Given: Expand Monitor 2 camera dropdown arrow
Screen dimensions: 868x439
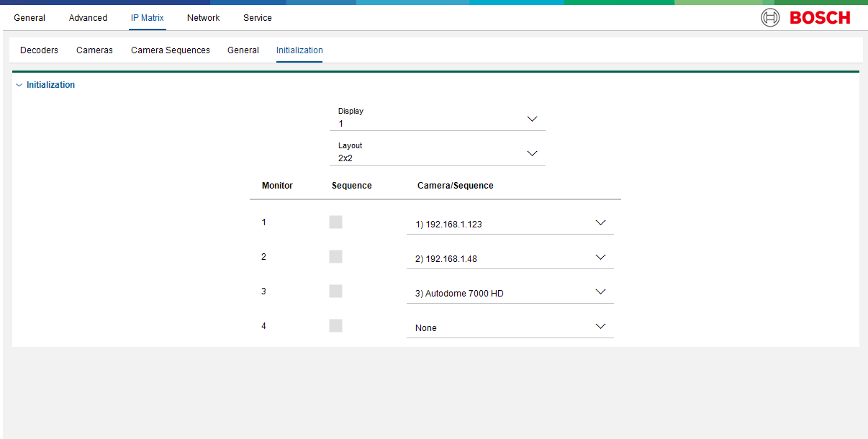Looking at the screenshot, I should point(601,258).
